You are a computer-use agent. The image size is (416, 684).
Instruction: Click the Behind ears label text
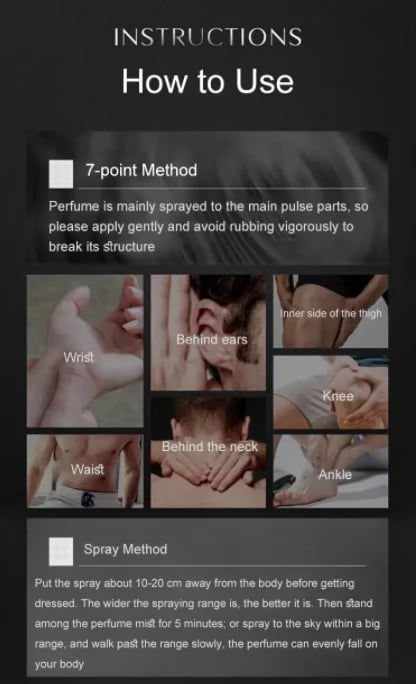(212, 339)
